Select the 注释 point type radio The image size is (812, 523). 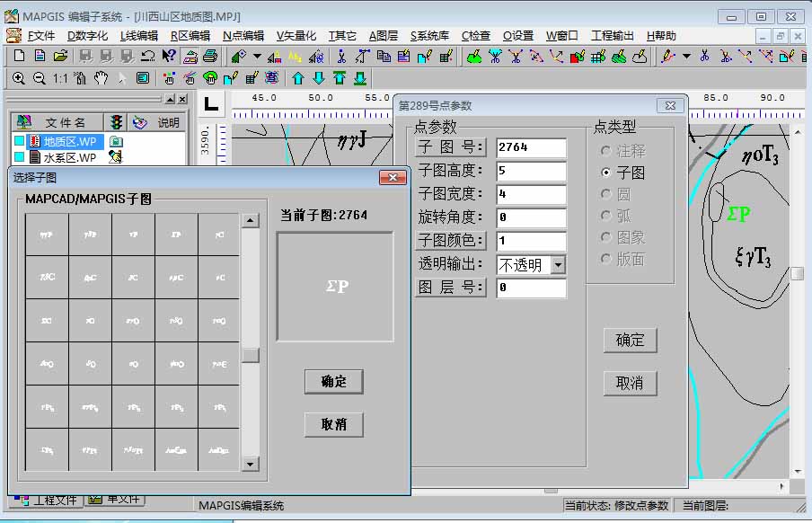coord(606,151)
